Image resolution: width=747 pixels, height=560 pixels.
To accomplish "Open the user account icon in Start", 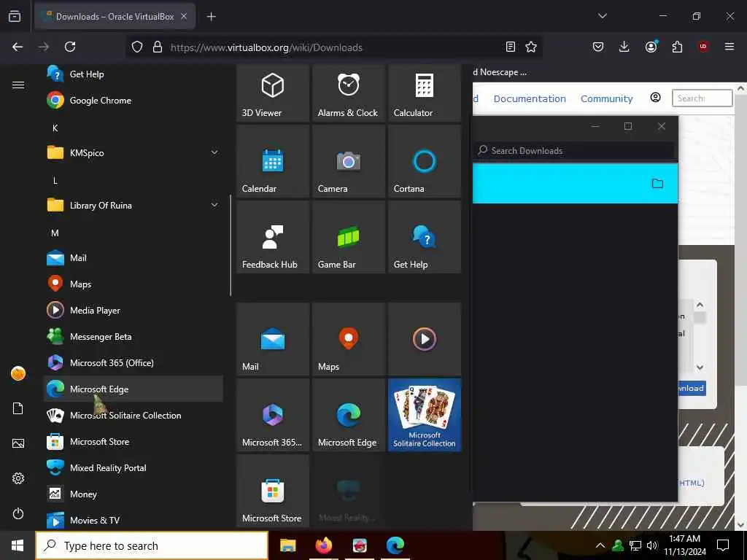I will pos(18,373).
